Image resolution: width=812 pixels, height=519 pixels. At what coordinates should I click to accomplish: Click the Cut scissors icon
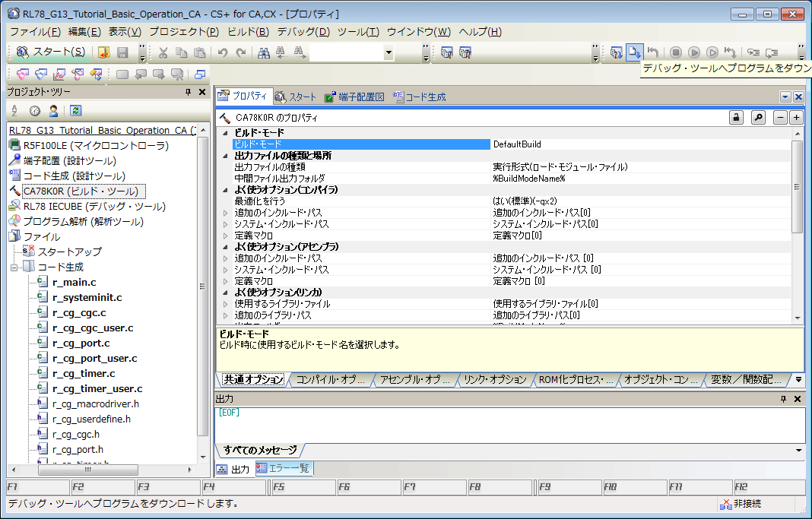point(163,52)
